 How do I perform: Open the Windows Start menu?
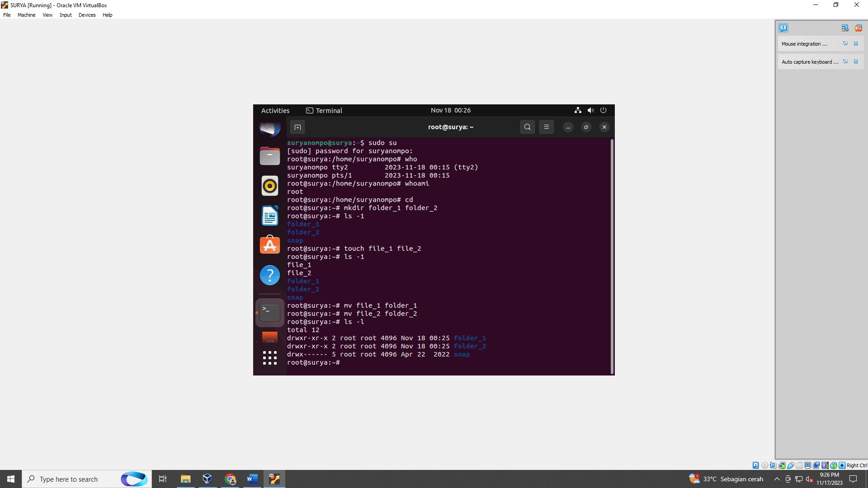(11, 479)
